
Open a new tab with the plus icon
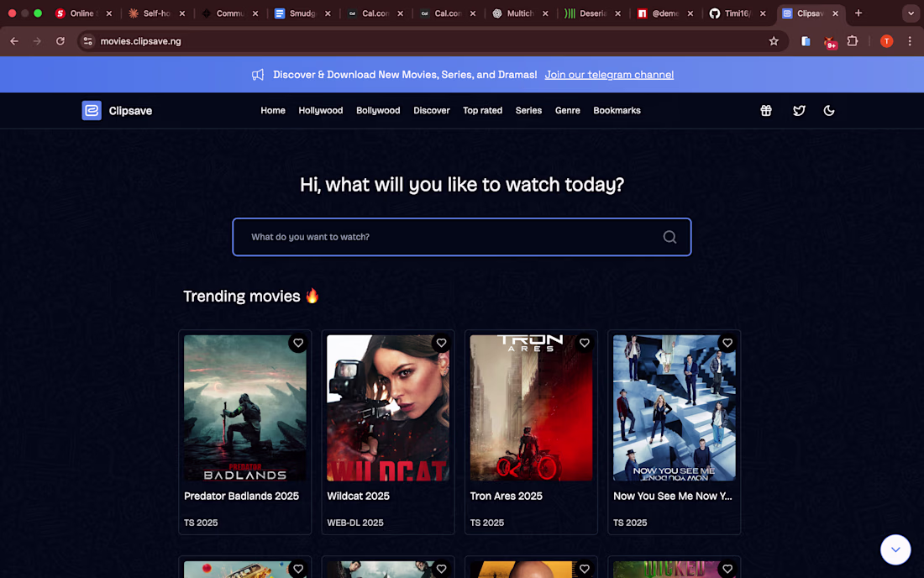click(x=858, y=13)
